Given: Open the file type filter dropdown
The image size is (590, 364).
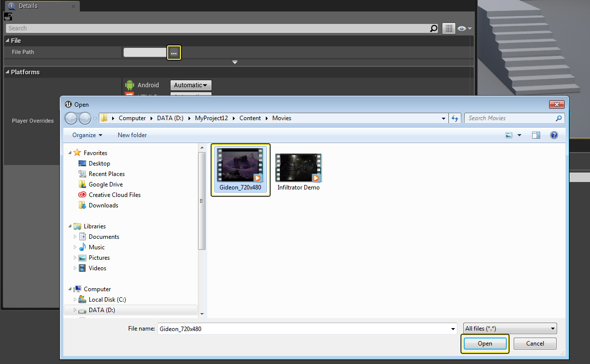Looking at the screenshot, I should [x=510, y=329].
